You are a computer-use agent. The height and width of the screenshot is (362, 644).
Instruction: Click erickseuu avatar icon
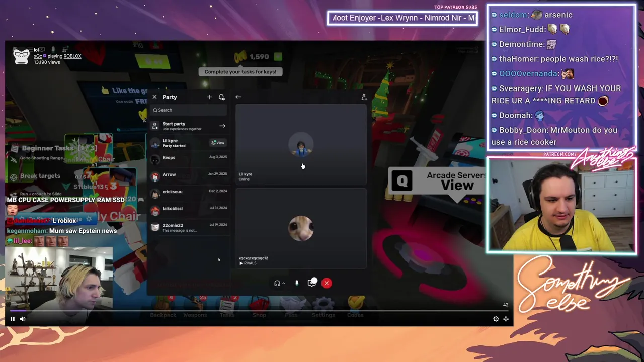click(155, 194)
